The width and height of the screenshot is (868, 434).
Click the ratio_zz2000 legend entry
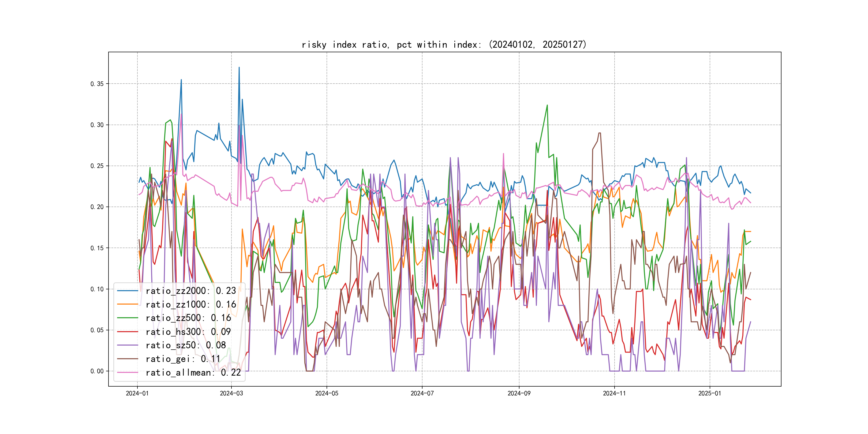[x=190, y=291]
